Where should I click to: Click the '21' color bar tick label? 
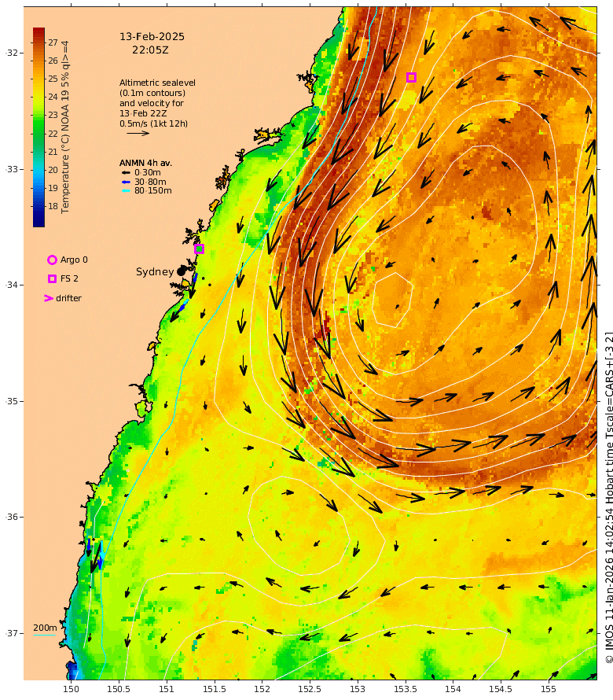point(53,152)
